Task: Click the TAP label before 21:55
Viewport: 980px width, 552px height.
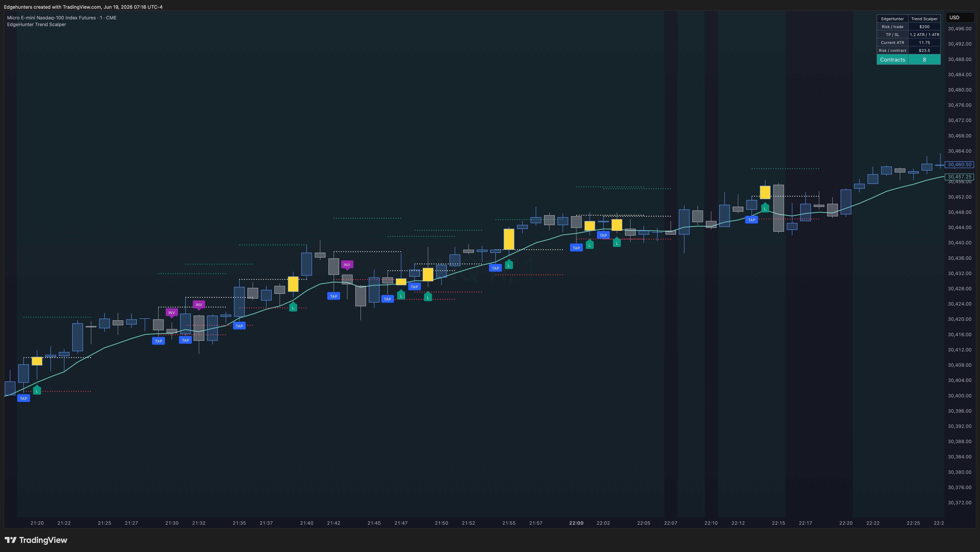Action: coord(495,268)
